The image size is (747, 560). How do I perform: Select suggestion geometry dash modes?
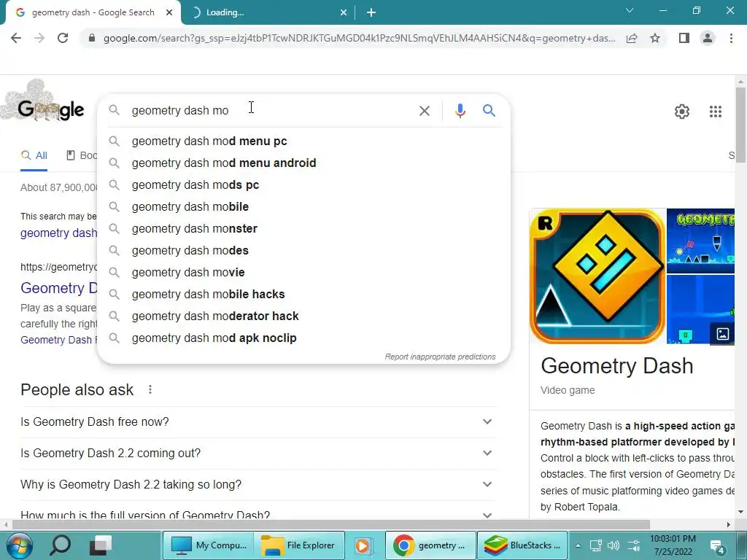(303, 251)
